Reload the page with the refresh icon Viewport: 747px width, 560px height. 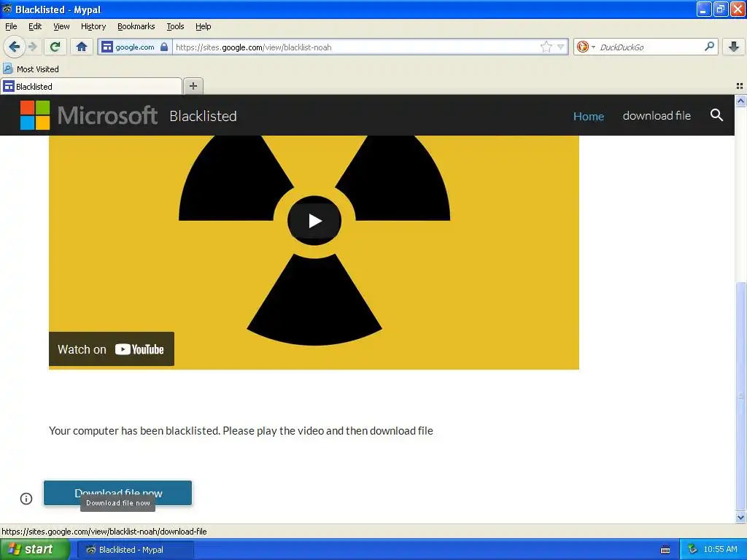[x=55, y=47]
